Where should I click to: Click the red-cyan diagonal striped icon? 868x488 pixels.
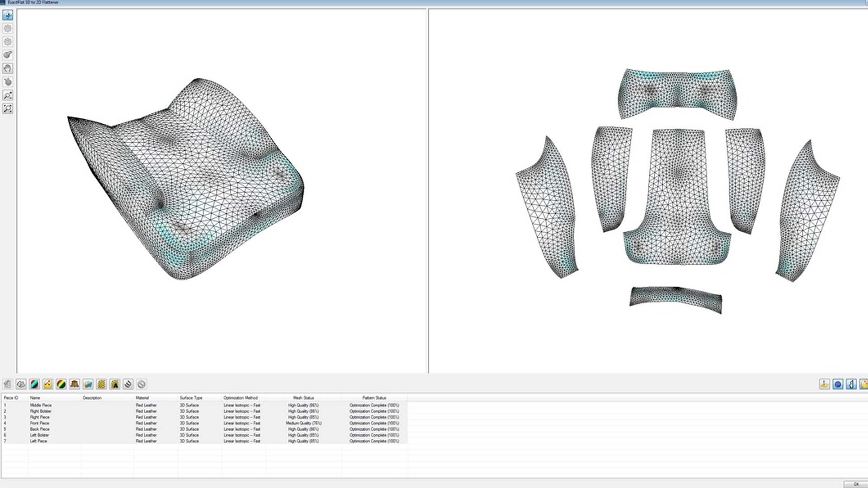[34, 384]
